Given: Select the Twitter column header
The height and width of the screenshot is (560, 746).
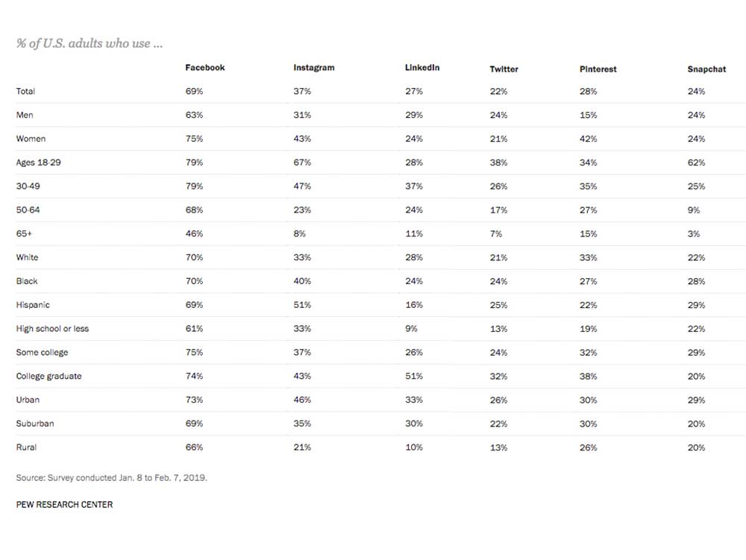Looking at the screenshot, I should pos(504,69).
